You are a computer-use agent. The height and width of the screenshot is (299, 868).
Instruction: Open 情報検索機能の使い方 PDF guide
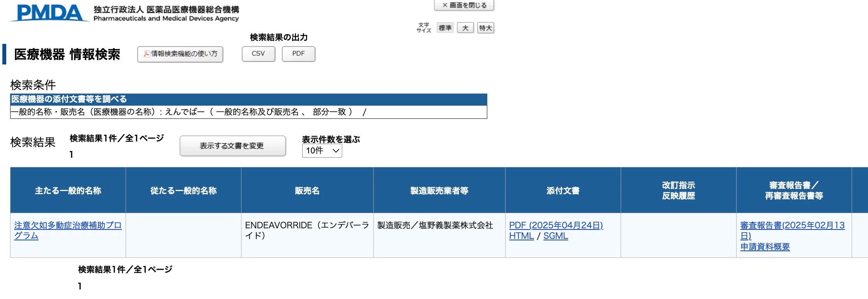tap(180, 54)
